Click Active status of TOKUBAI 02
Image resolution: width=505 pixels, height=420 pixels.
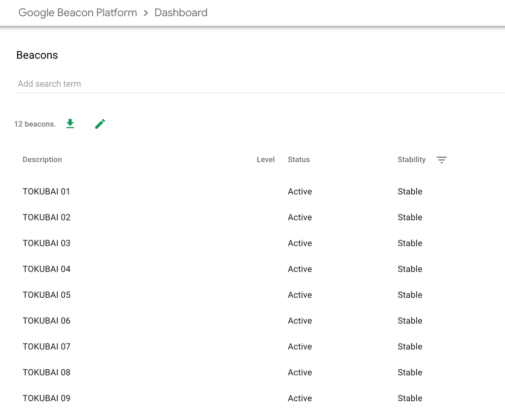300,217
